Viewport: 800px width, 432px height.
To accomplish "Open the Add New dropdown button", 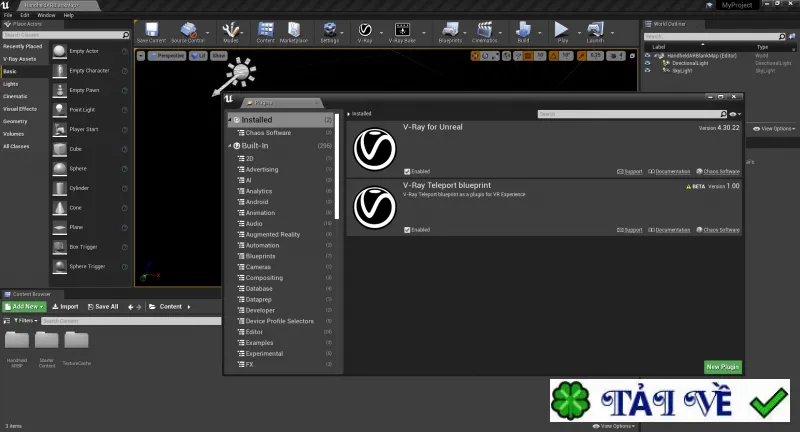I will click(x=24, y=307).
